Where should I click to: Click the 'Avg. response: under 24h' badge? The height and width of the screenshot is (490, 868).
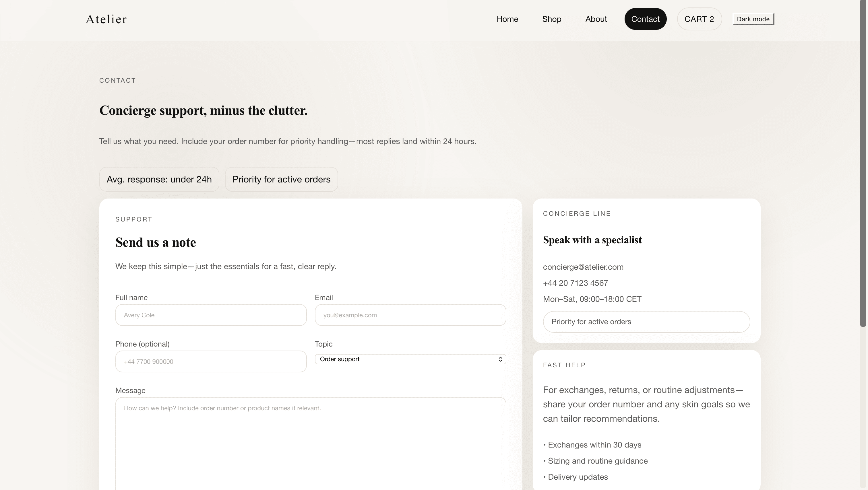pyautogui.click(x=159, y=179)
